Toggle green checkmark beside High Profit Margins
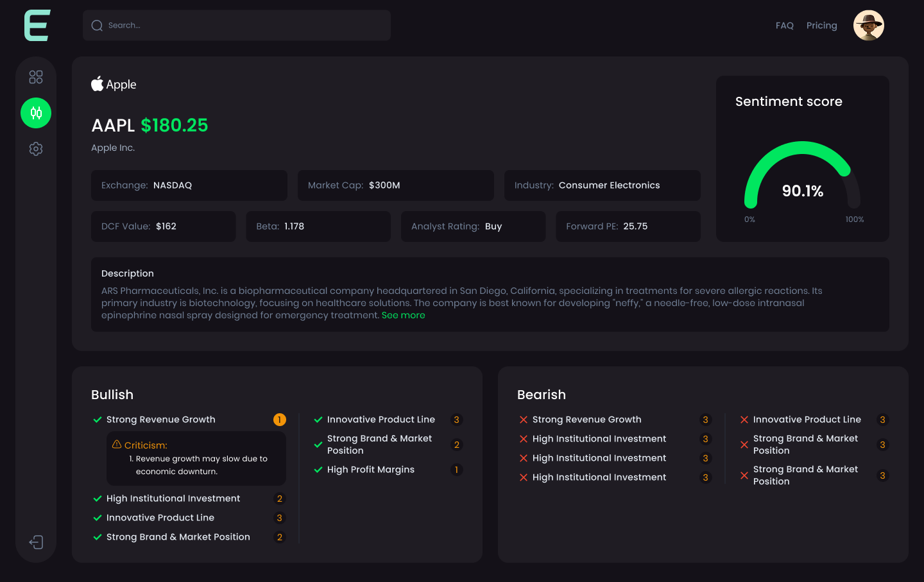 tap(318, 469)
